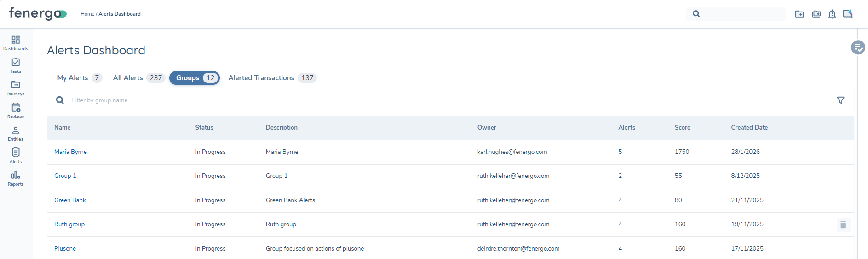Open the filter funnel icon
Image resolution: width=868 pixels, height=259 pixels.
click(x=840, y=100)
